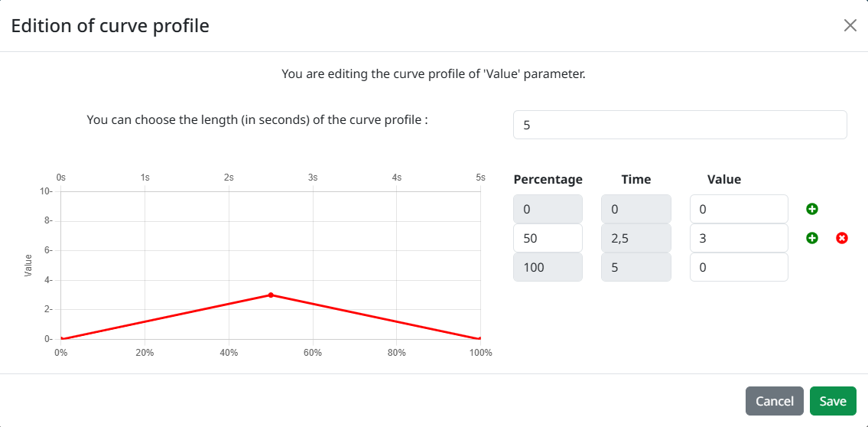Focus the curve length seconds field
The image size is (868, 427).
[680, 125]
